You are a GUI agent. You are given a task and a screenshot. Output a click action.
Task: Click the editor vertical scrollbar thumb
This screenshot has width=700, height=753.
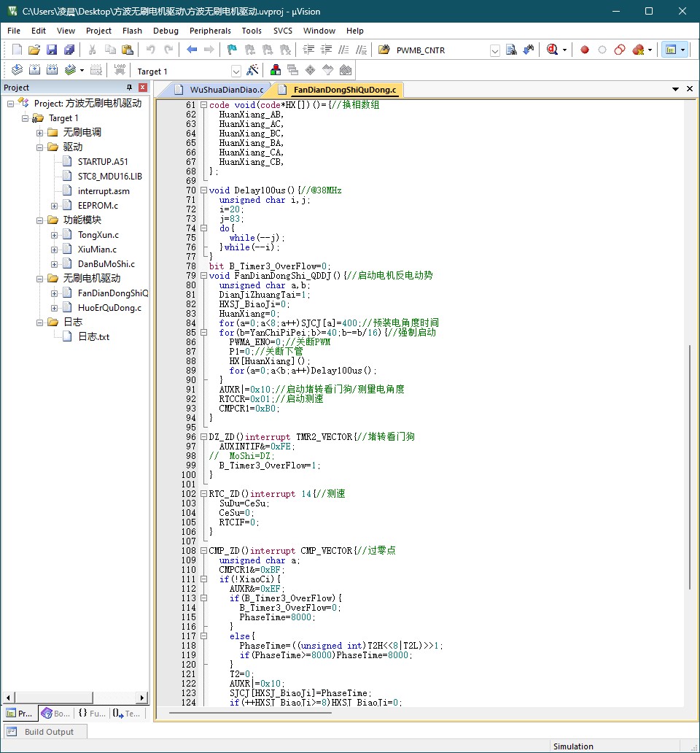click(690, 467)
